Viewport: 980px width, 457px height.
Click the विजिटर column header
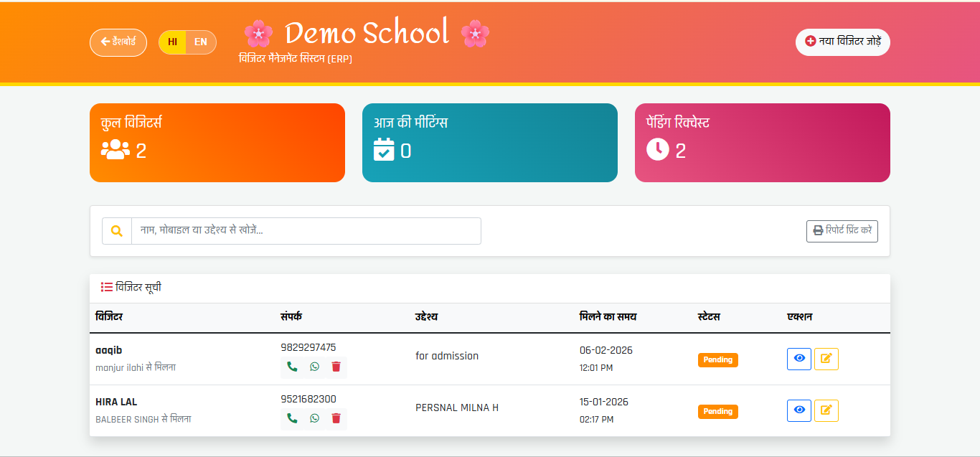(109, 316)
